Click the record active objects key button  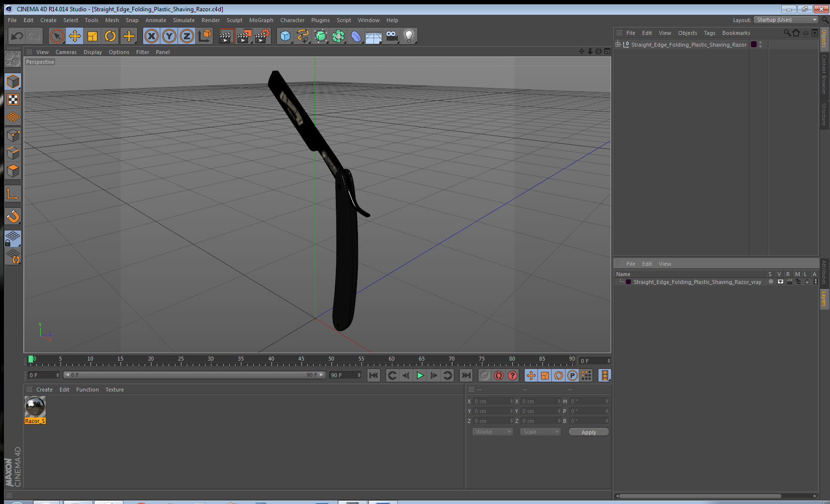point(485,375)
